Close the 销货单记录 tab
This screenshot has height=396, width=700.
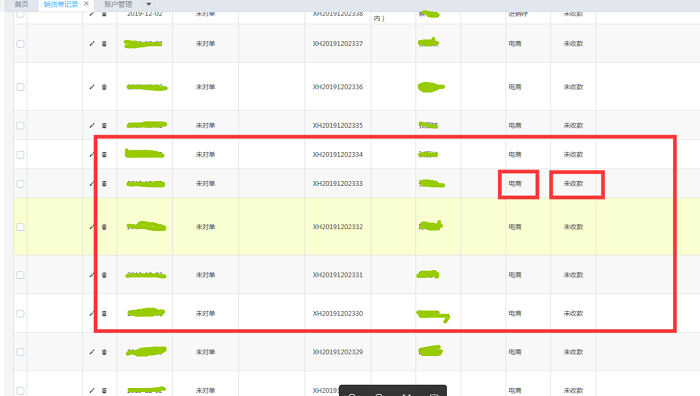[86, 4]
